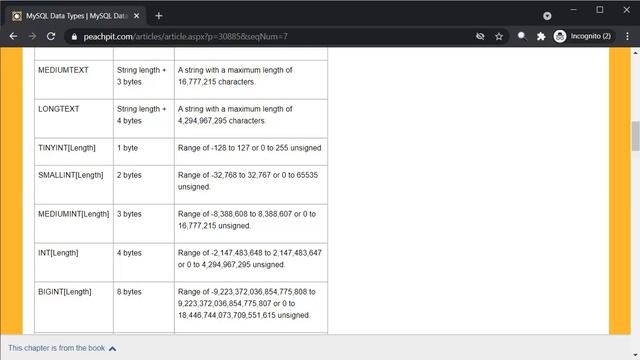Maximize the Chrome window
This screenshot has width=640, height=360.
coord(600,9)
